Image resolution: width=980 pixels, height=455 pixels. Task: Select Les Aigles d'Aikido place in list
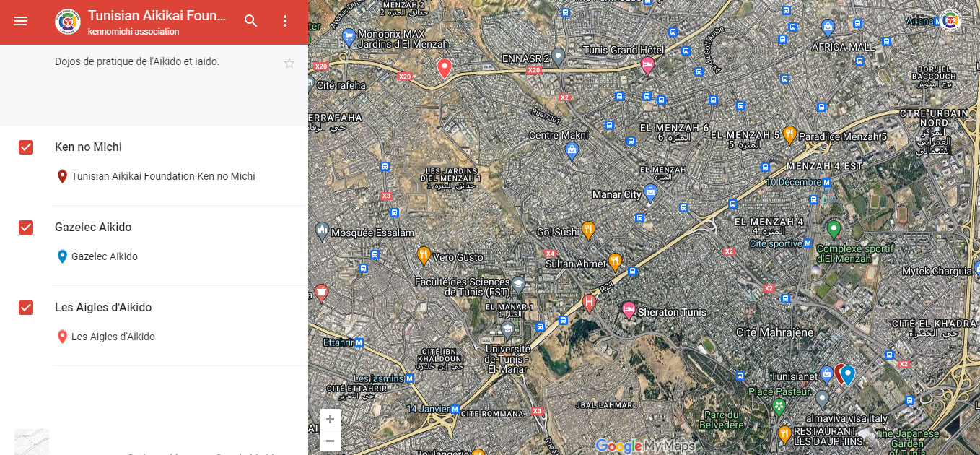coord(113,337)
